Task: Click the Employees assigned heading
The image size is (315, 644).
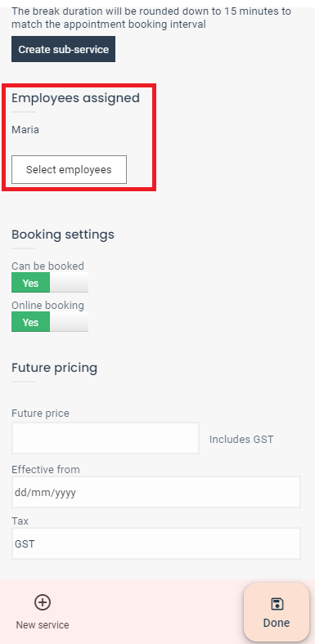Action: [x=75, y=98]
